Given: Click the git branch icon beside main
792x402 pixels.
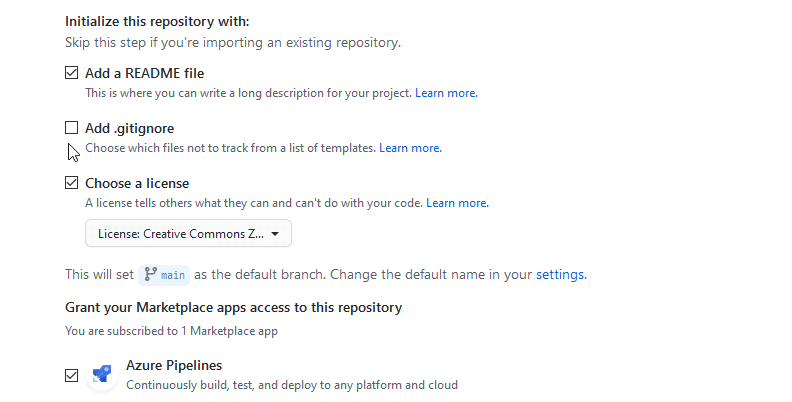Looking at the screenshot, I should point(151,273).
